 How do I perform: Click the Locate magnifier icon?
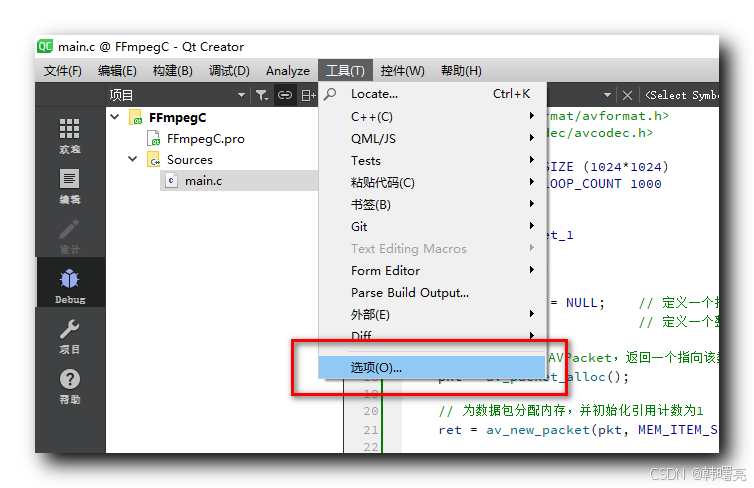pos(330,94)
